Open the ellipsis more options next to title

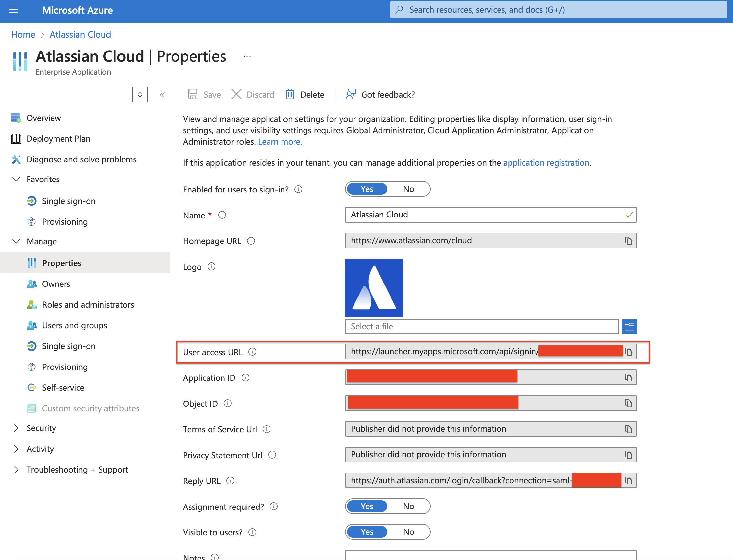247,56
